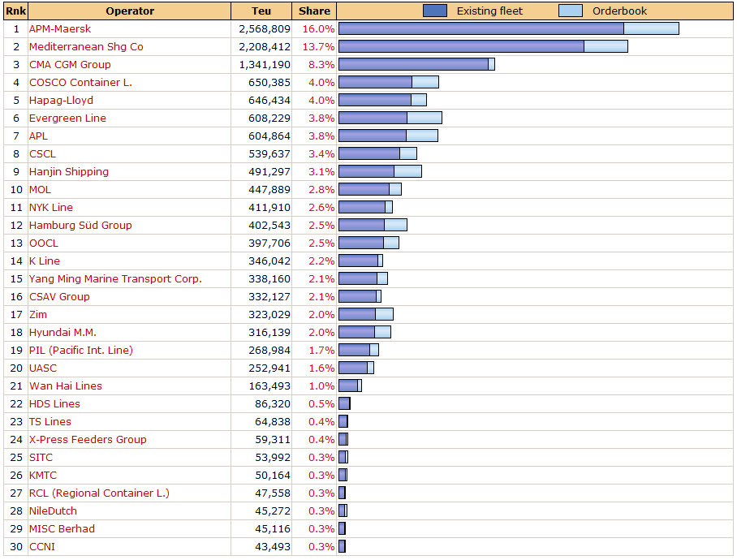Select the share value 1.7%
The width and height of the screenshot is (737, 560).
tap(321, 351)
